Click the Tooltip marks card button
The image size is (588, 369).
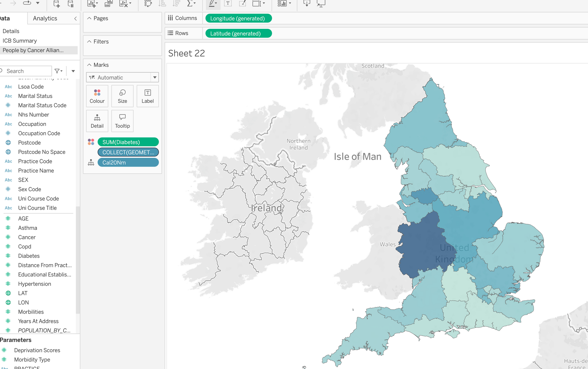coord(122,121)
